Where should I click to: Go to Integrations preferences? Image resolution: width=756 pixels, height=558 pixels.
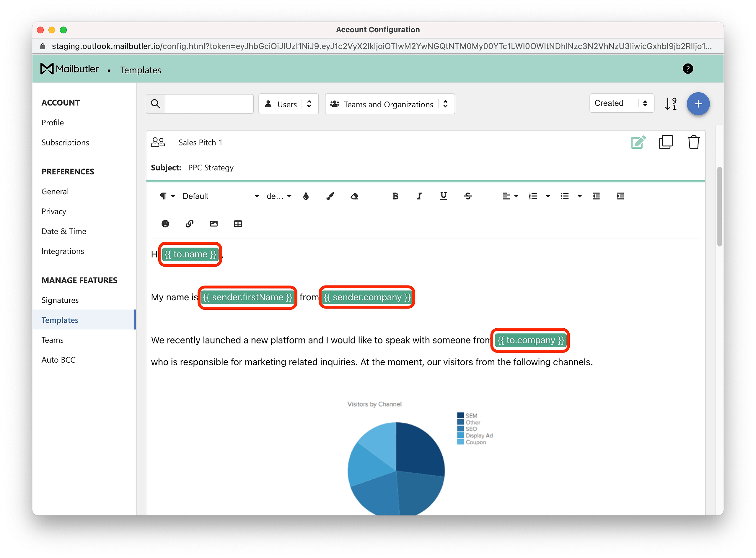63,251
